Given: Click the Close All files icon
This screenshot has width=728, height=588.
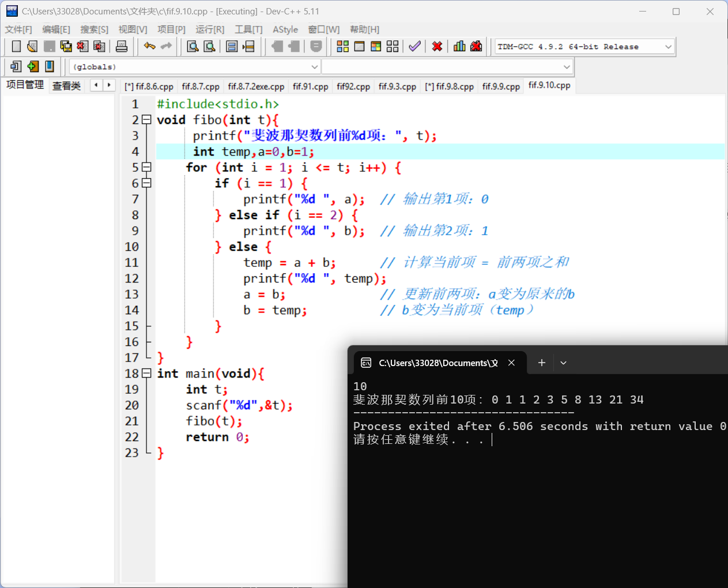Looking at the screenshot, I should 99,47.
